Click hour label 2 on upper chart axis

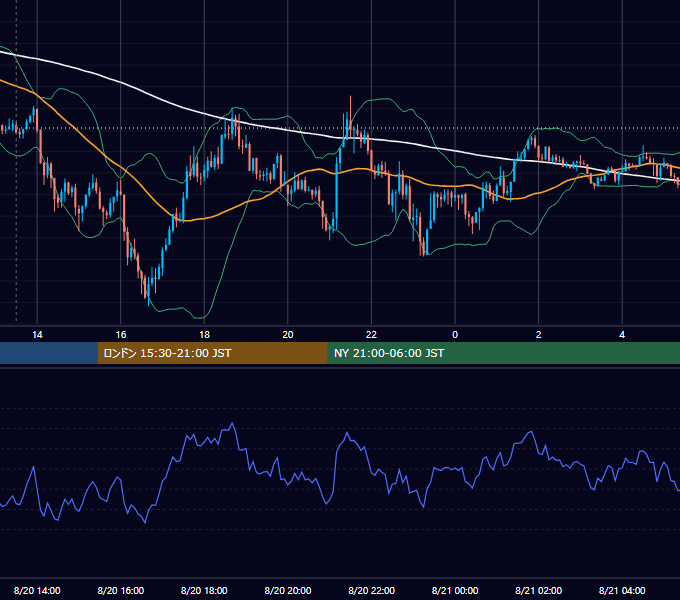(539, 335)
